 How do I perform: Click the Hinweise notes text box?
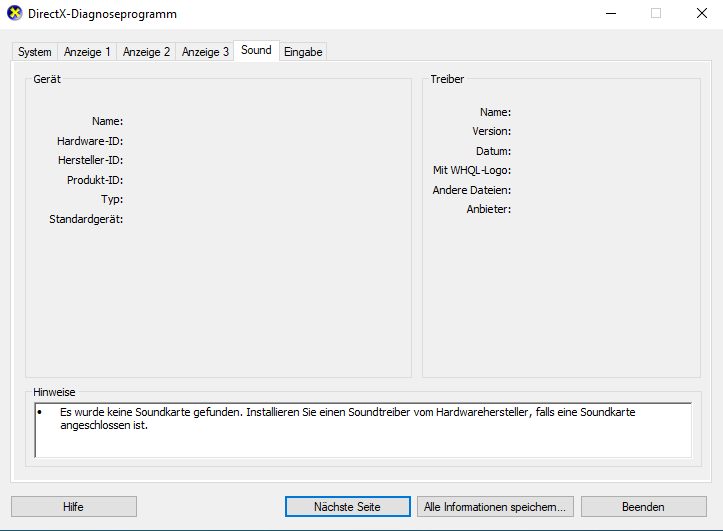pyautogui.click(x=363, y=430)
